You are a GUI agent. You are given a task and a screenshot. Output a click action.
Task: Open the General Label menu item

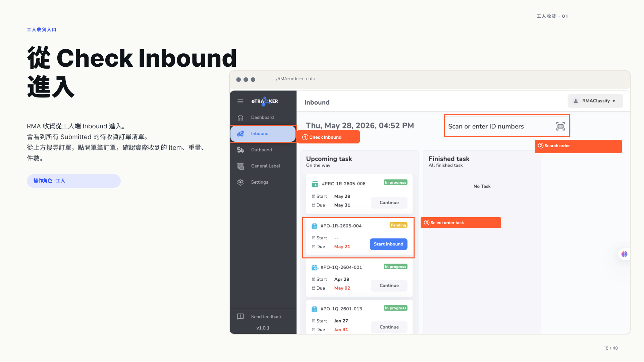click(x=263, y=166)
